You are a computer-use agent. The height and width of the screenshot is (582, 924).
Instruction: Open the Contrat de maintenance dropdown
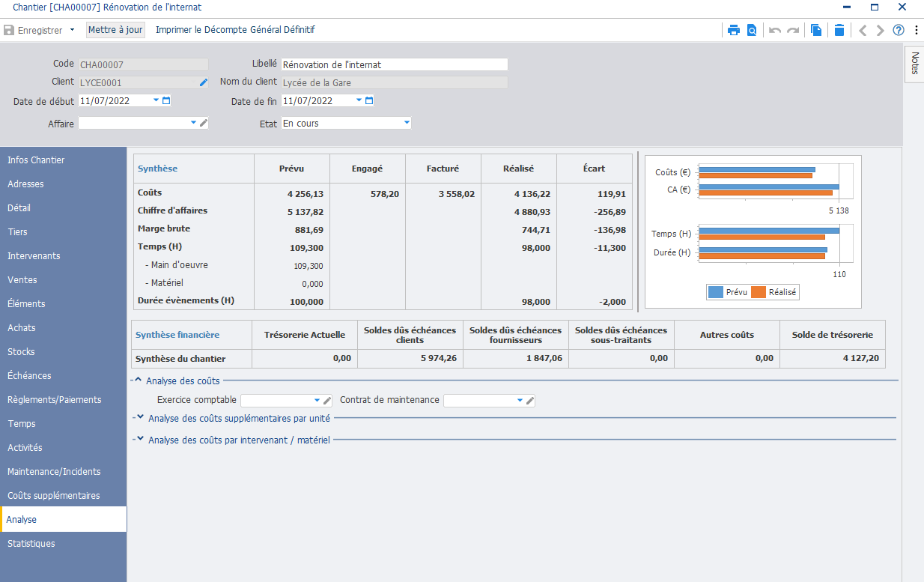pyautogui.click(x=520, y=401)
